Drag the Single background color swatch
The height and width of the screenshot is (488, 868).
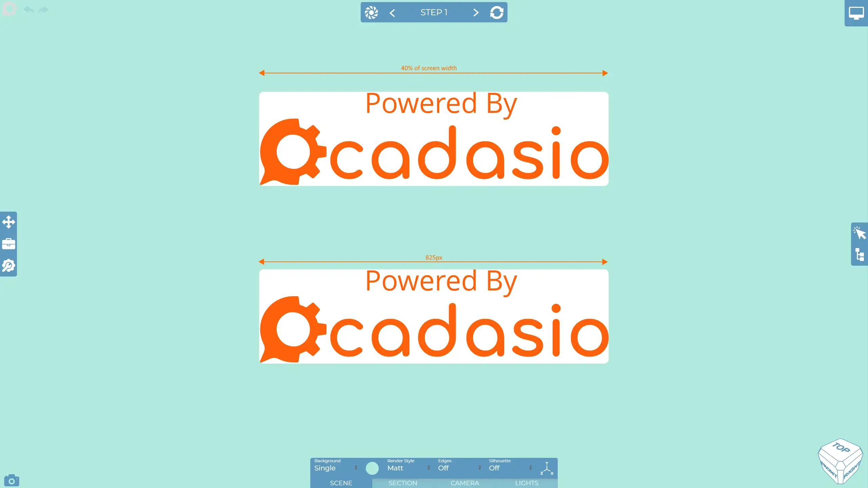371,468
